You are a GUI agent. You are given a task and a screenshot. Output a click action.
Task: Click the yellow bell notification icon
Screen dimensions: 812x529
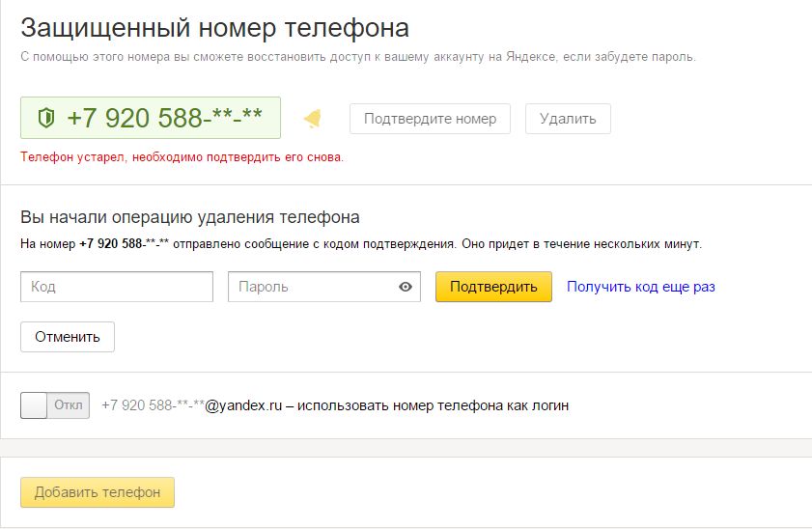coord(312,119)
